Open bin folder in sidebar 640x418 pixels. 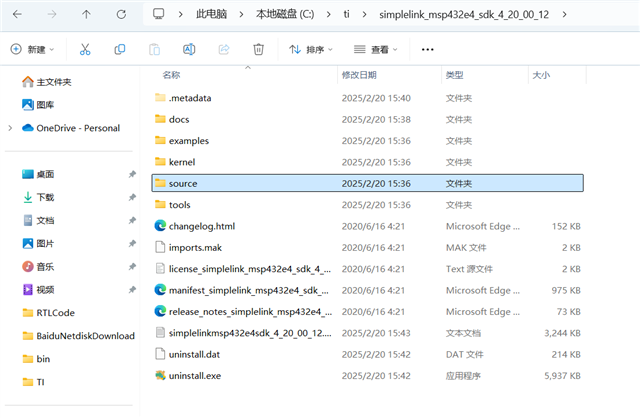(36, 359)
